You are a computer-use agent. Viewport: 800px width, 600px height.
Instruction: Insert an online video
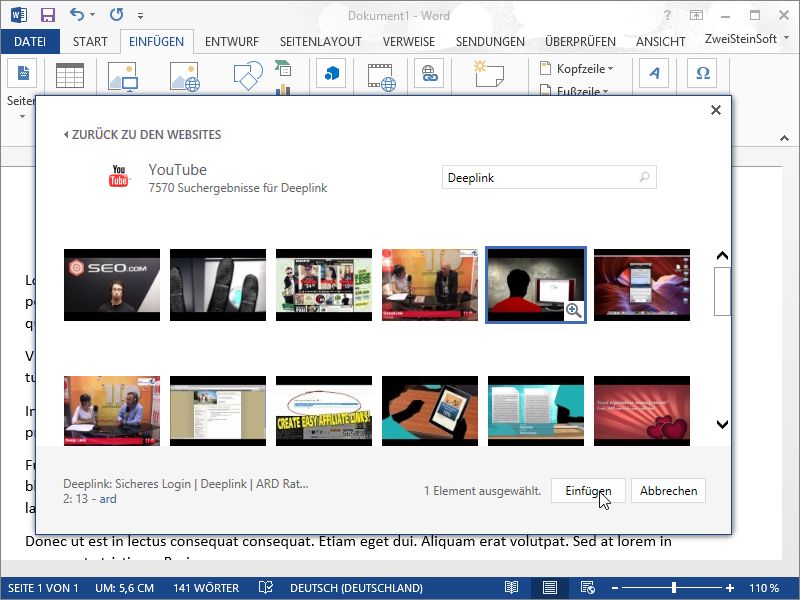point(382,77)
